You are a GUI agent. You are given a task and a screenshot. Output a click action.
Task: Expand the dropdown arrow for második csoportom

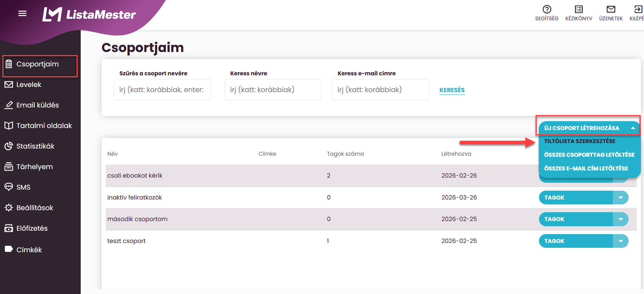[620, 219]
